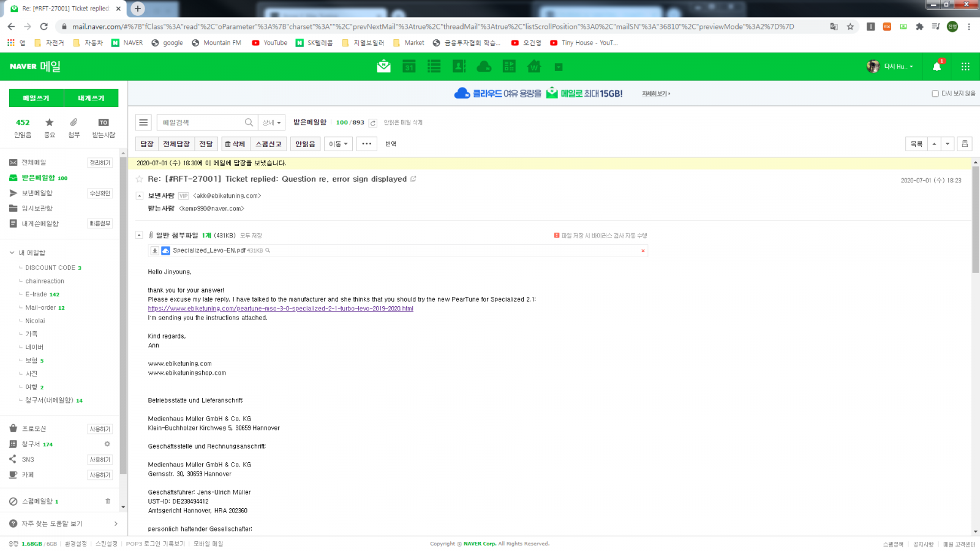Check 다시 보지 않음 checkbox
The height and width of the screenshot is (551, 980).
[x=935, y=94]
